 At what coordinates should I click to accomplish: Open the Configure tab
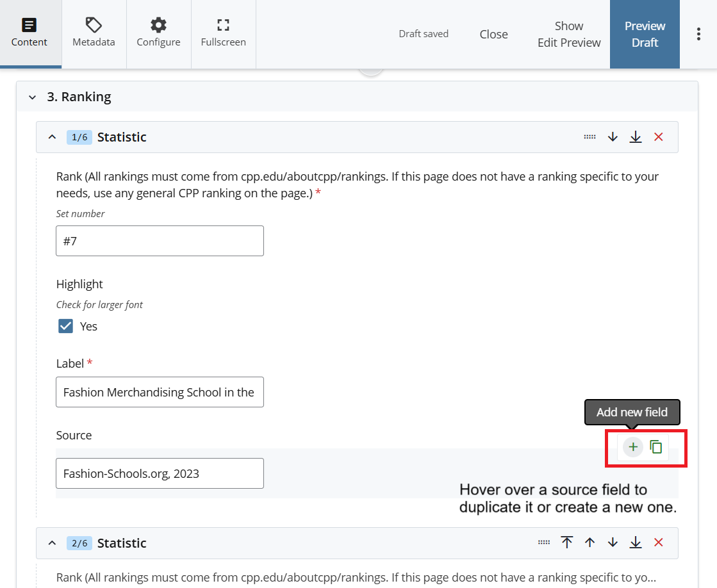click(158, 33)
